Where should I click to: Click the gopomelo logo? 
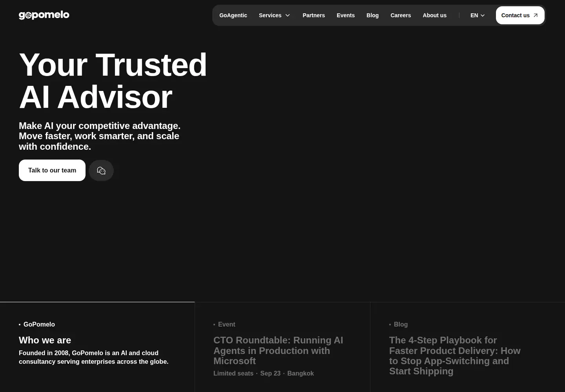44,15
